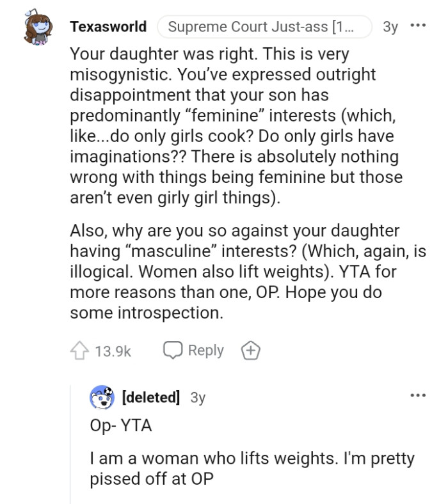Click the 'I am a woman who lifts weights' text
The image size is (448, 504).
(x=252, y=469)
